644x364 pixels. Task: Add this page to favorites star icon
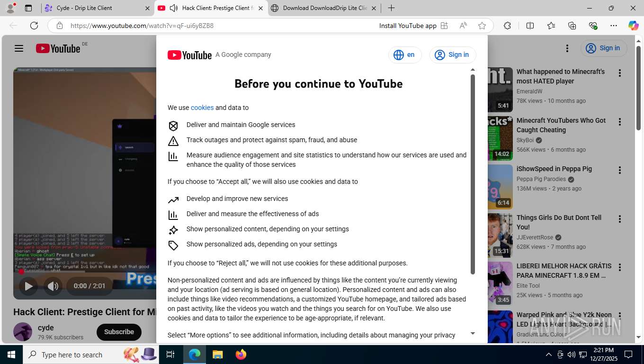point(482,26)
